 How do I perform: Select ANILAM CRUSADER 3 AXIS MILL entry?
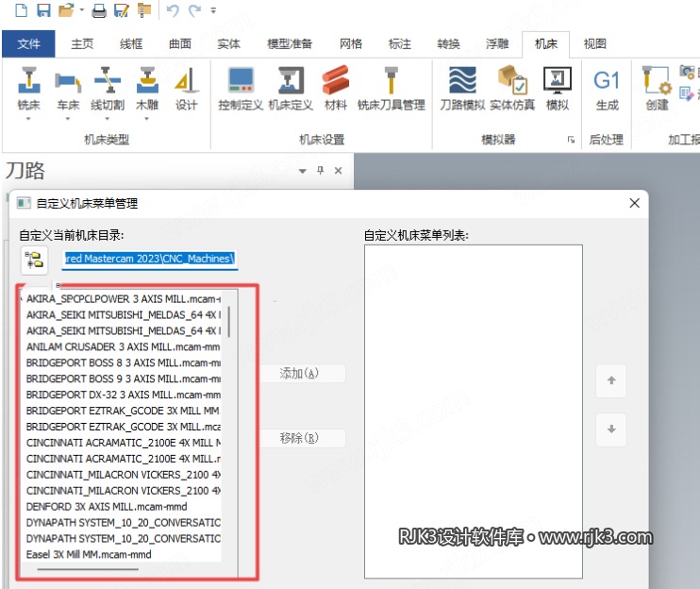124,346
